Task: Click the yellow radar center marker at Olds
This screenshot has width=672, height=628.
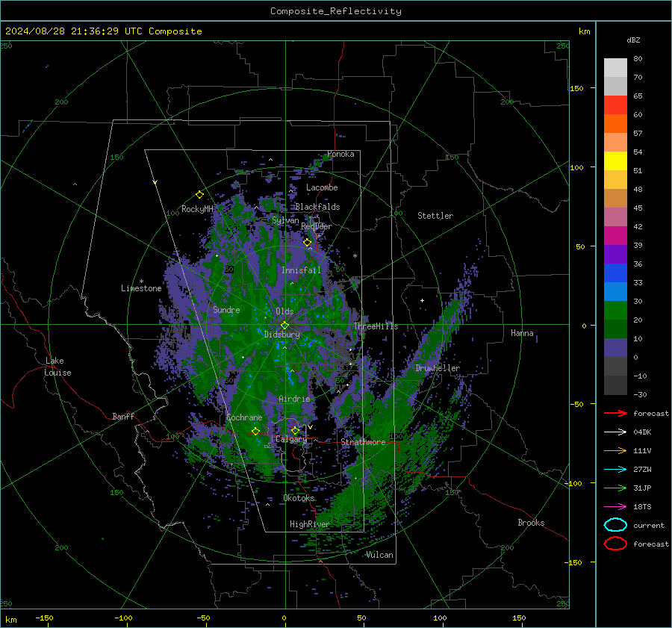Action: tap(284, 326)
